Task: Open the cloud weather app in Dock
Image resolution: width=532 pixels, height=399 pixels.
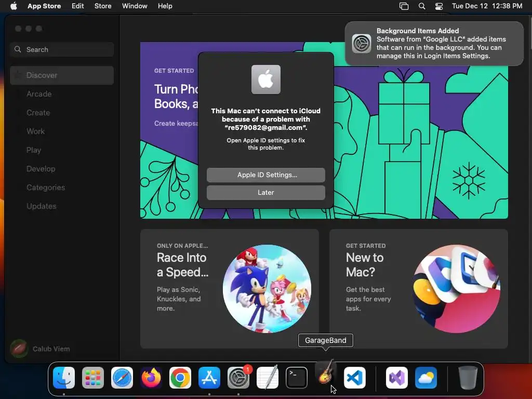Action: point(426,378)
